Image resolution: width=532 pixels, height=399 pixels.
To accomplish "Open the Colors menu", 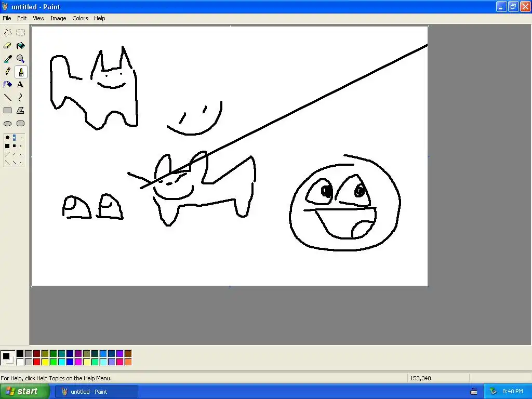I will (80, 18).
